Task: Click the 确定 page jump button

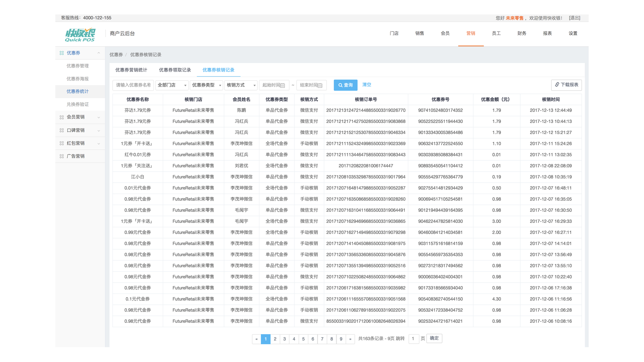Action: pyautogui.click(x=434, y=338)
